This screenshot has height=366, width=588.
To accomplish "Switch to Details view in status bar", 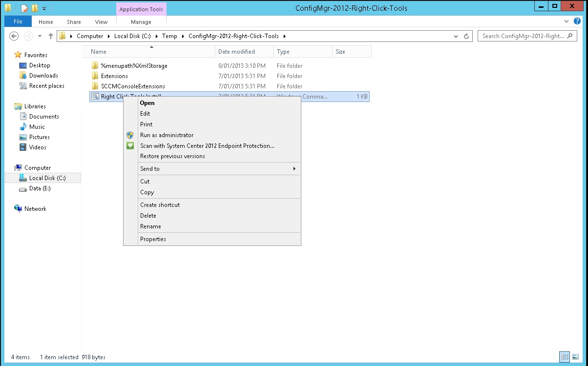I will [x=565, y=357].
